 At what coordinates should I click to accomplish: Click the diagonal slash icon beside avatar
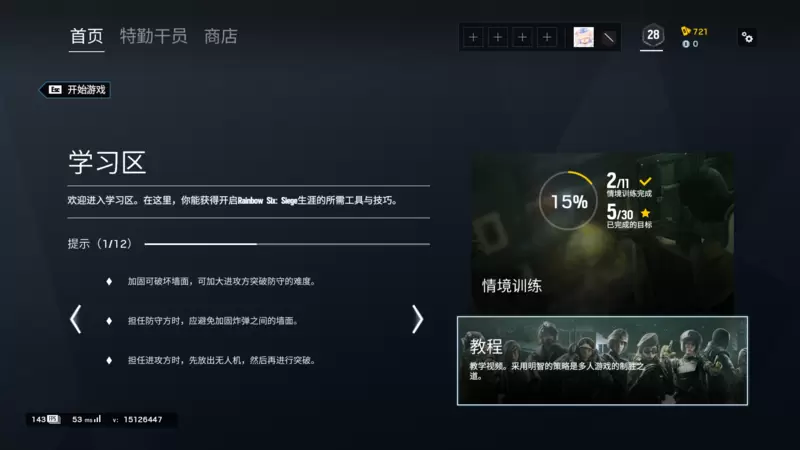click(608, 37)
